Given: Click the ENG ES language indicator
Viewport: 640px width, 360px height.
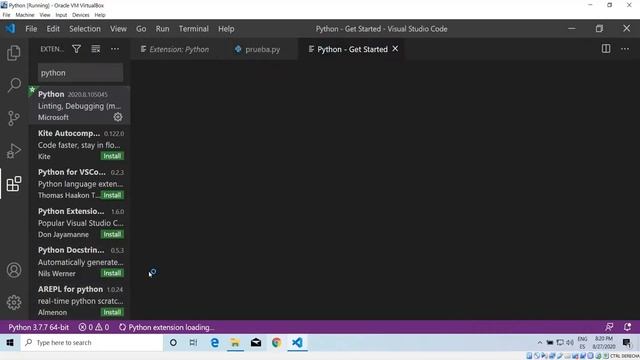Looking at the screenshot, I should point(582,342).
